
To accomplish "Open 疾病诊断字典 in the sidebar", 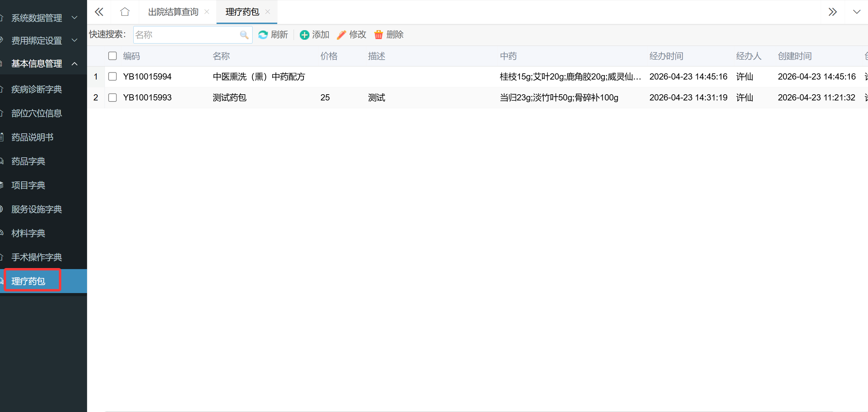I will 37,89.
